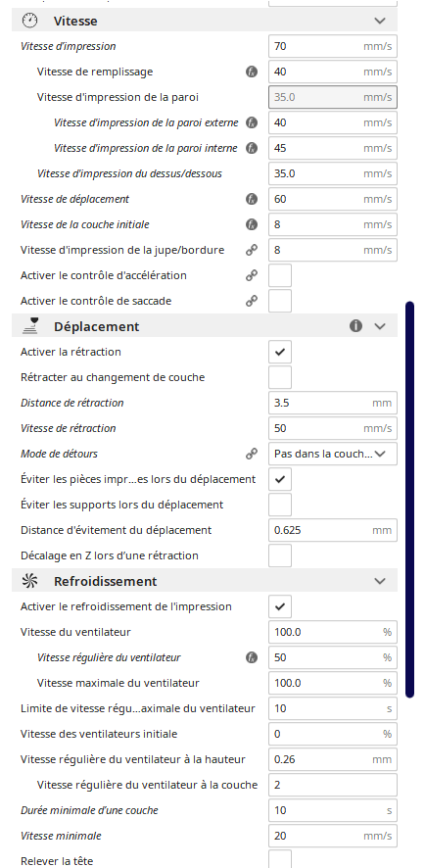Click the link icon beside Vitesse d'impression de la jupe/bordure
This screenshot has width=425, height=868.
pyautogui.click(x=252, y=250)
